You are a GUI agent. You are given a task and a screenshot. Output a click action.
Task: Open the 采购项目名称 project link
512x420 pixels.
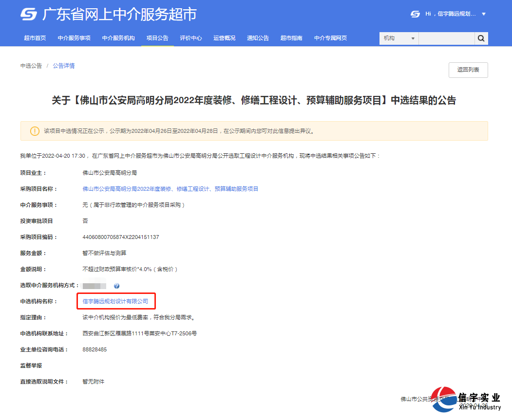pyautogui.click(x=170, y=188)
